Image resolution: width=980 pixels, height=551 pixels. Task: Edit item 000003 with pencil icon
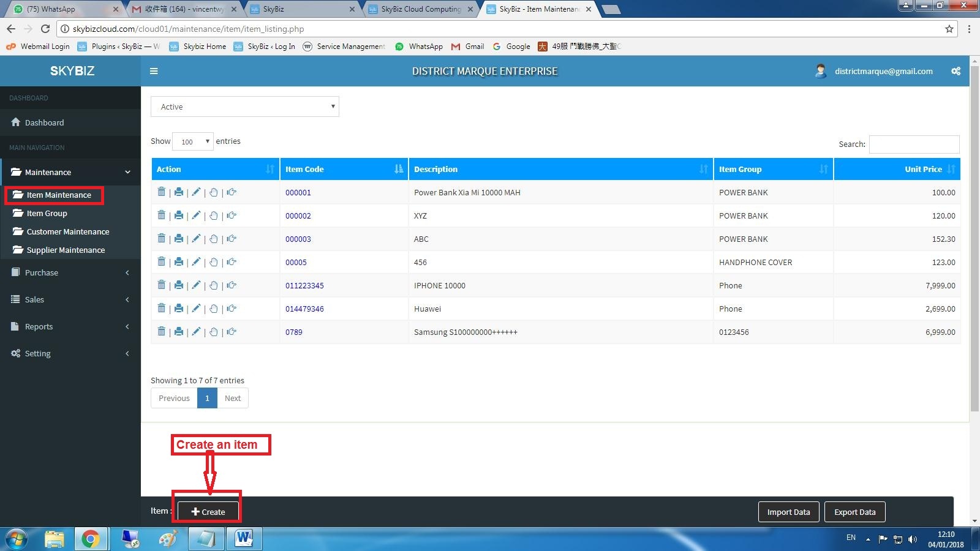coord(196,239)
